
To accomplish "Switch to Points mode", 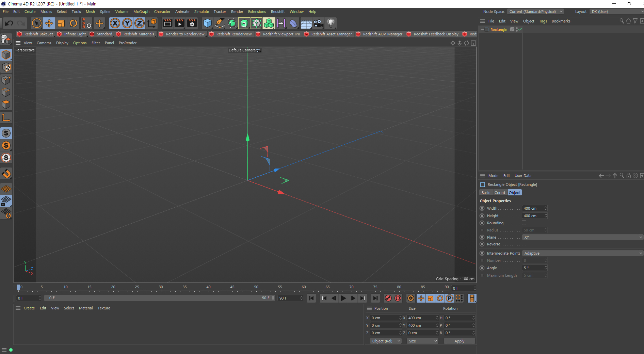I will tap(6, 80).
